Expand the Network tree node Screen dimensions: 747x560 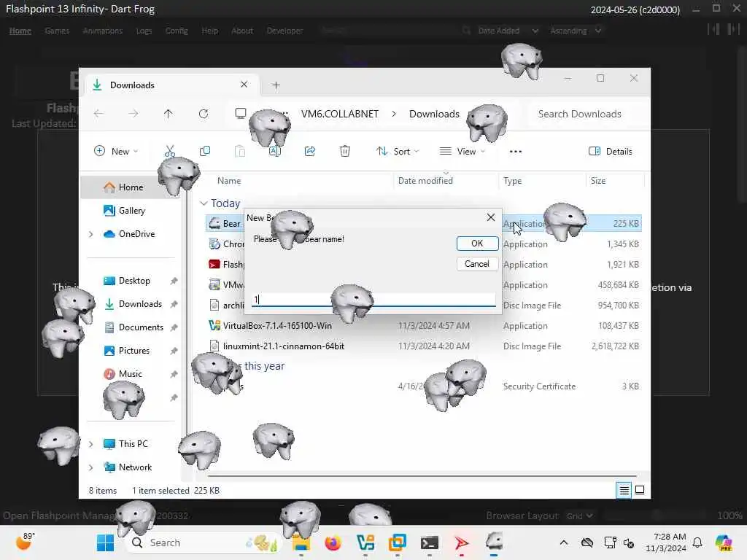(x=91, y=467)
